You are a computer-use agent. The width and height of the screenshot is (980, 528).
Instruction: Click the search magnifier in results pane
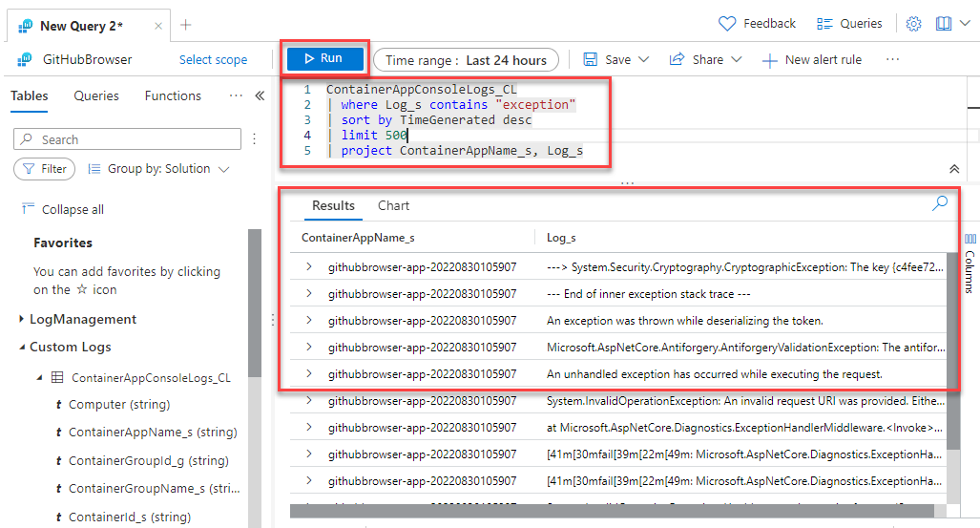(x=940, y=203)
